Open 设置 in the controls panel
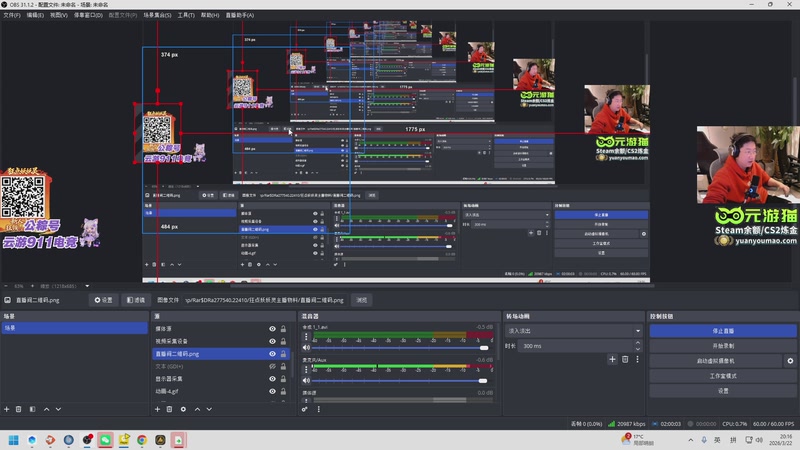The image size is (800, 450). [723, 391]
